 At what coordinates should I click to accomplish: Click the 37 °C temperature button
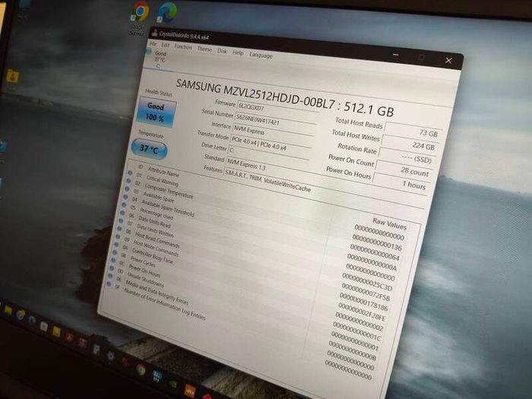149,149
